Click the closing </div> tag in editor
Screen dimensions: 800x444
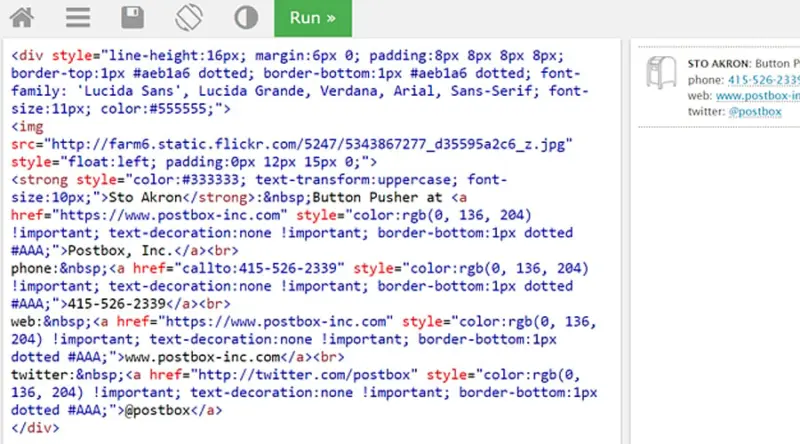(36, 426)
